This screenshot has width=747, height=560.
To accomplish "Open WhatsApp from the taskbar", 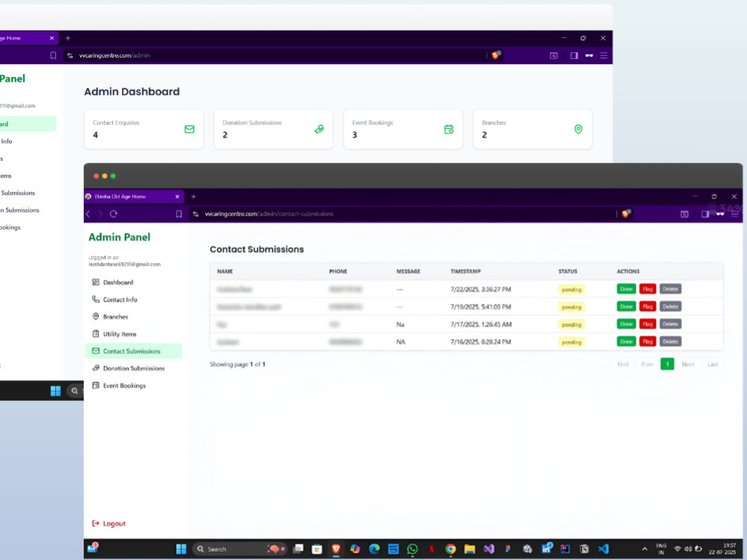I will click(x=412, y=549).
